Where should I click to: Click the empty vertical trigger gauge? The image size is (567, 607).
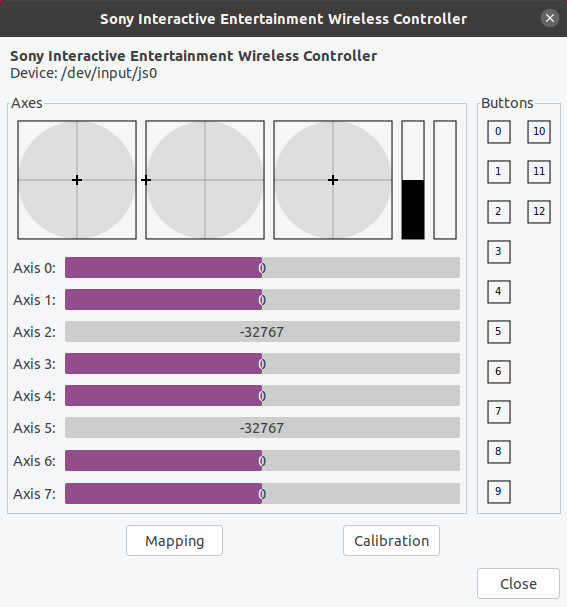click(x=445, y=180)
